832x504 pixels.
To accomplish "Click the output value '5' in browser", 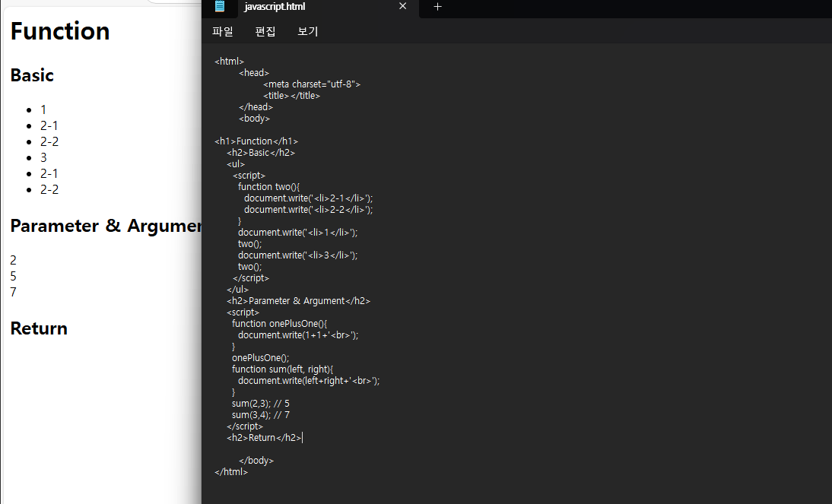I will click(x=13, y=276).
